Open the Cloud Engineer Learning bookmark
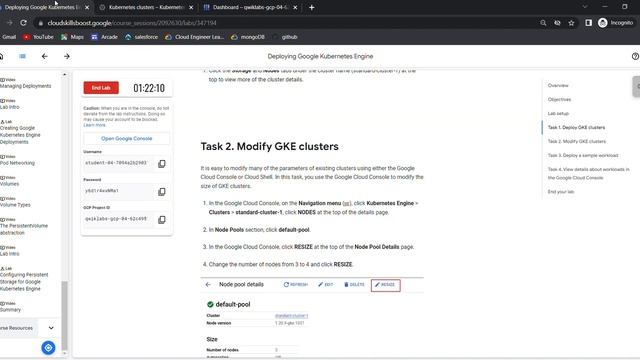The width and height of the screenshot is (640, 360). [194, 37]
